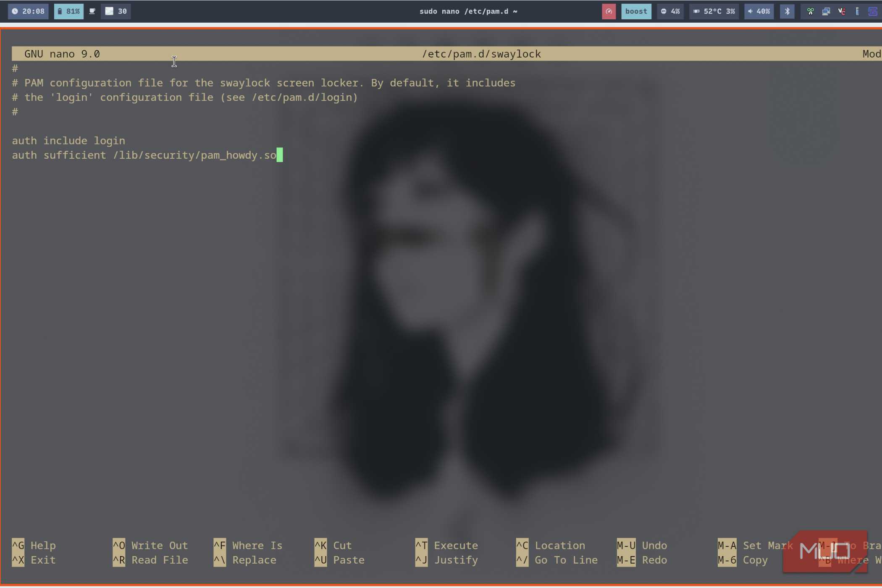Click the M-6 Copy shortcut
The image size is (882, 588).
coord(743,560)
